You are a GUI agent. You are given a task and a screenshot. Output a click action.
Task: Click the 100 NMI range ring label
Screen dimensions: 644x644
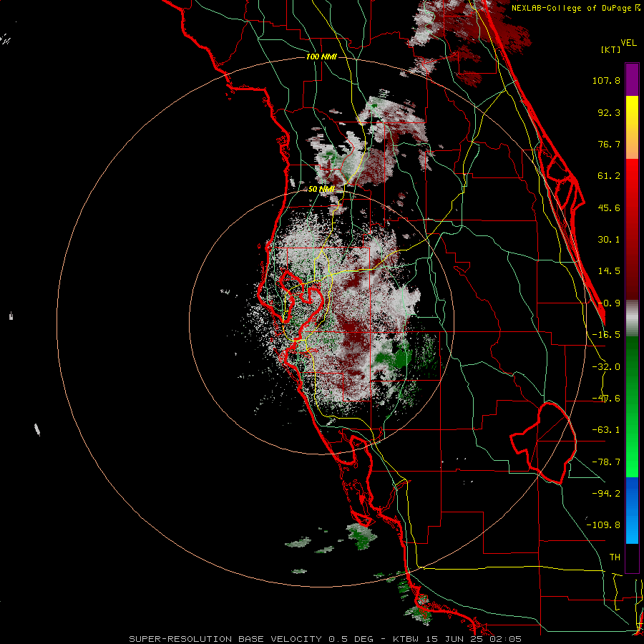[x=321, y=57]
